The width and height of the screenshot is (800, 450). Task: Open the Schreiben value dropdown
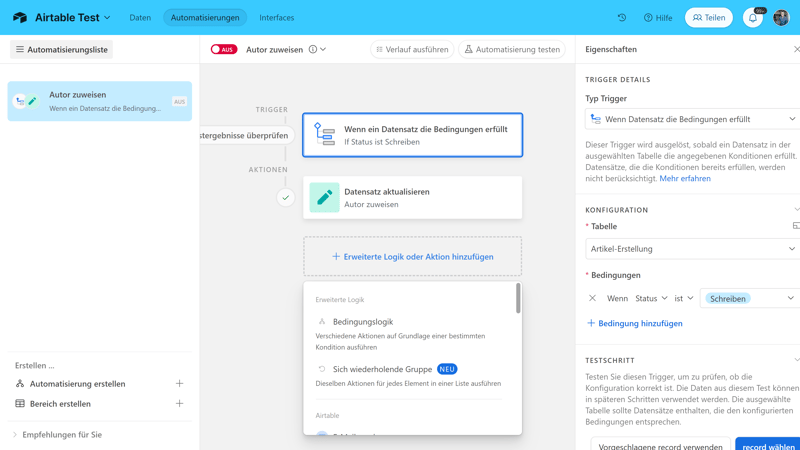749,298
